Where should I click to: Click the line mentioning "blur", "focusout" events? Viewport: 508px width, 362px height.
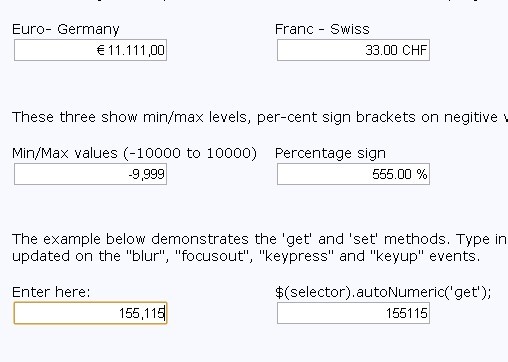coord(246,256)
